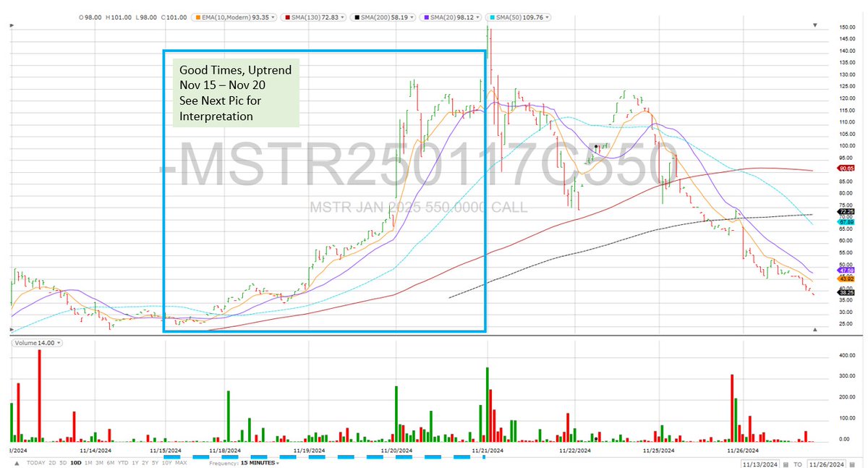Select the 3M time range
Viewport: 868px width, 468px height.
(99, 463)
